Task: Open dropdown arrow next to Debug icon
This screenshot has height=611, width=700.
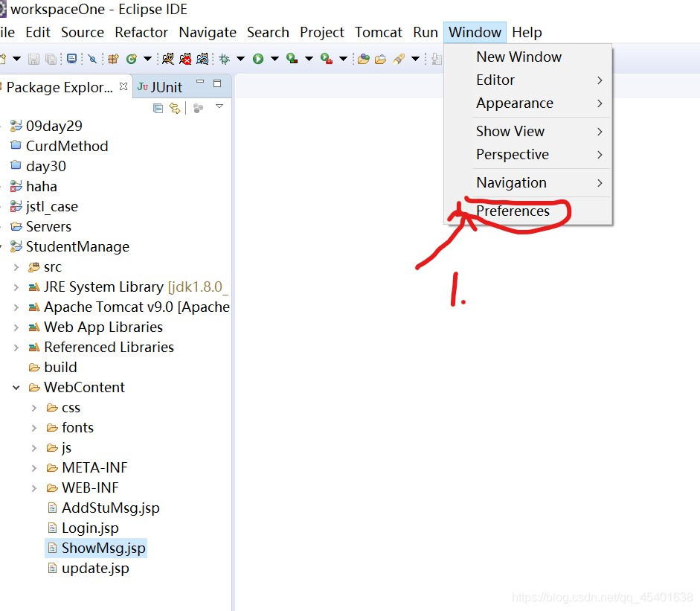Action: [x=240, y=59]
